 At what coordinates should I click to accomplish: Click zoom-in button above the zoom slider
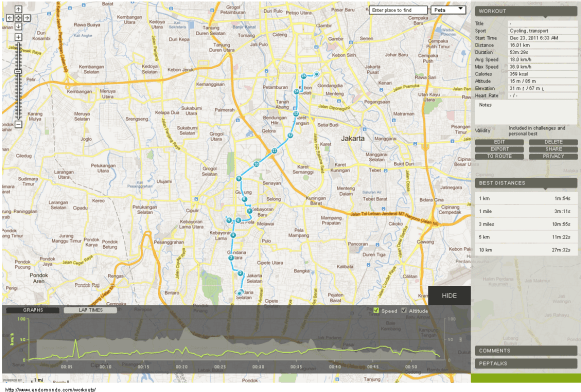18,37
